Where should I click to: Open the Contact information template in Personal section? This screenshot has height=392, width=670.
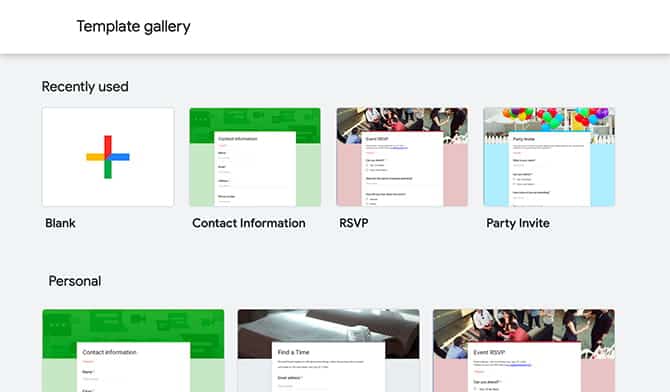(x=133, y=351)
